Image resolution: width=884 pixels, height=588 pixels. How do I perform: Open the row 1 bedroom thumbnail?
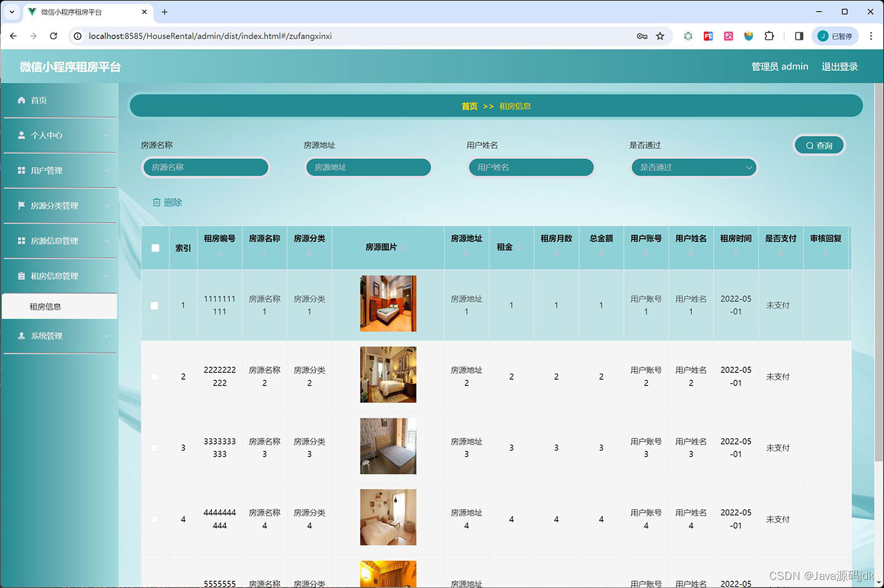pos(388,303)
